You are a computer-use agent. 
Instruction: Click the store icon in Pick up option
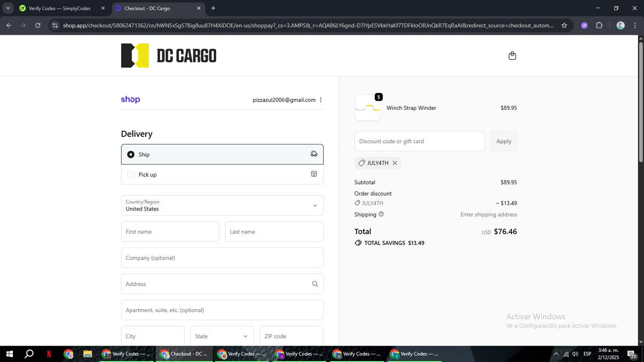(314, 174)
